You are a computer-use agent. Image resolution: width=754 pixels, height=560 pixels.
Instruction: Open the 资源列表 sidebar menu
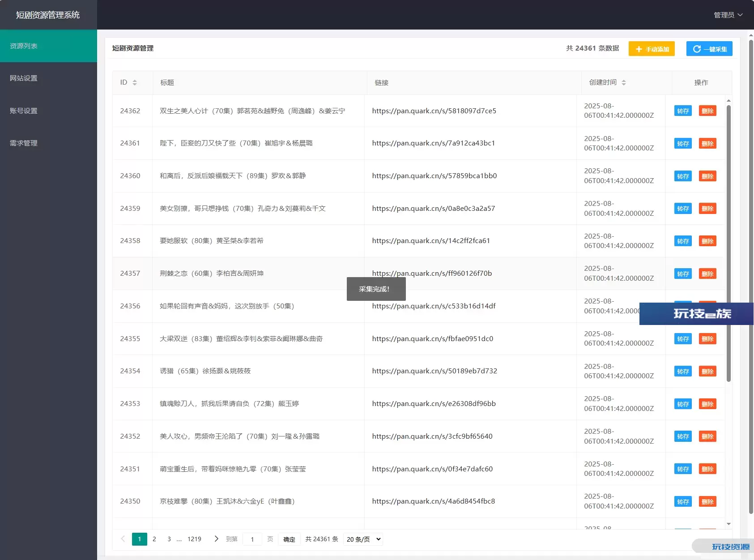pos(48,46)
